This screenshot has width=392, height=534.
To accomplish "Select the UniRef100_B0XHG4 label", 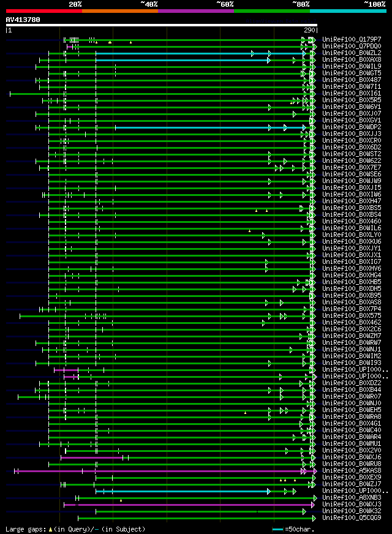I will (x=352, y=275).
